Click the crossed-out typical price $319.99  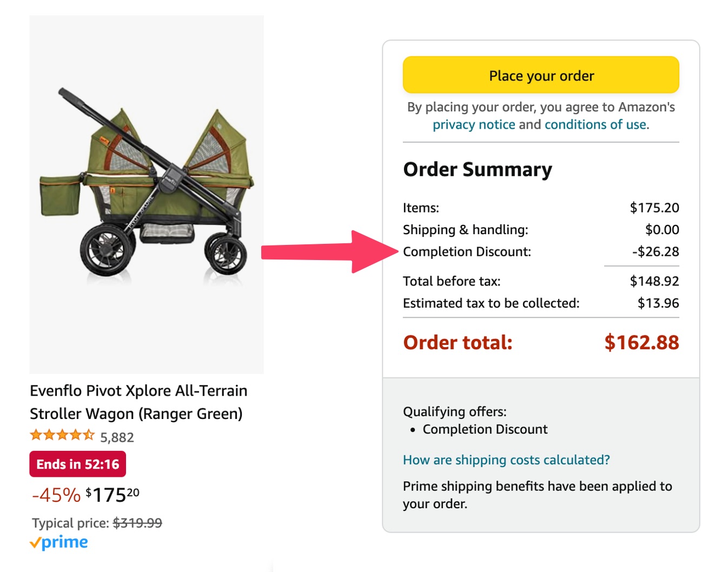coord(137,522)
